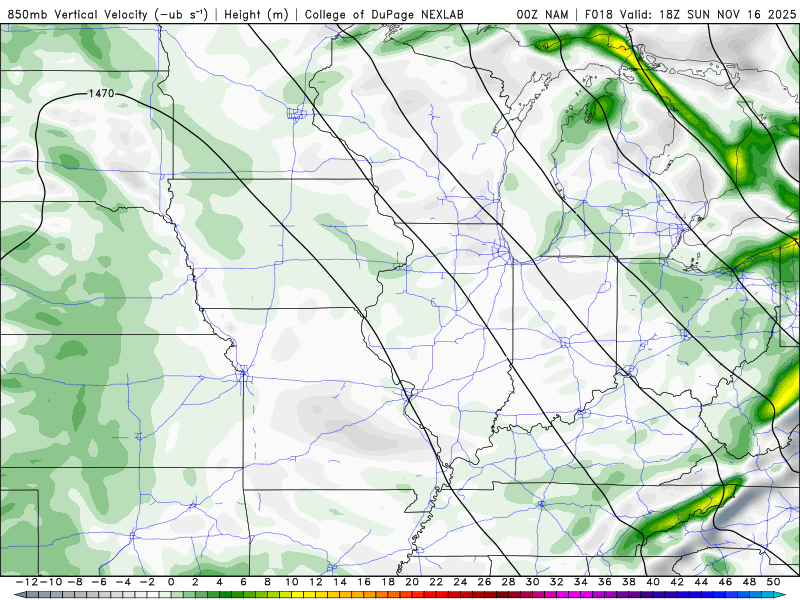Click the "-4" colorbar tick label

coord(123,582)
